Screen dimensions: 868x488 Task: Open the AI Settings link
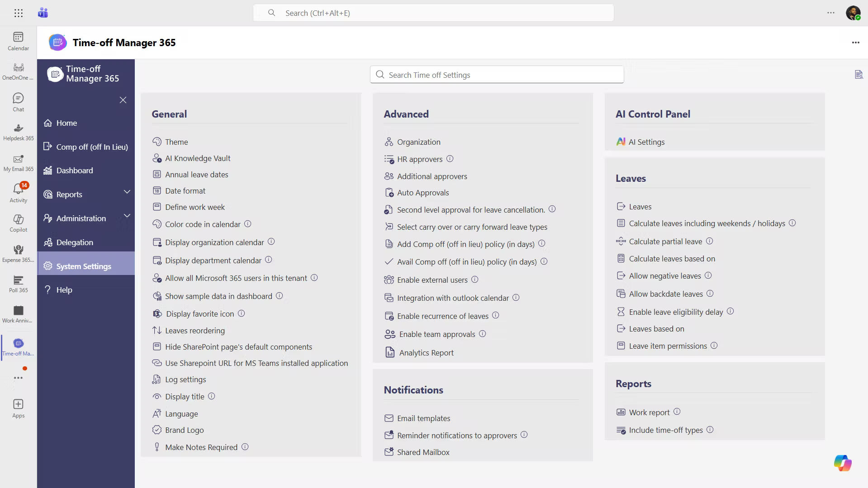646,142
